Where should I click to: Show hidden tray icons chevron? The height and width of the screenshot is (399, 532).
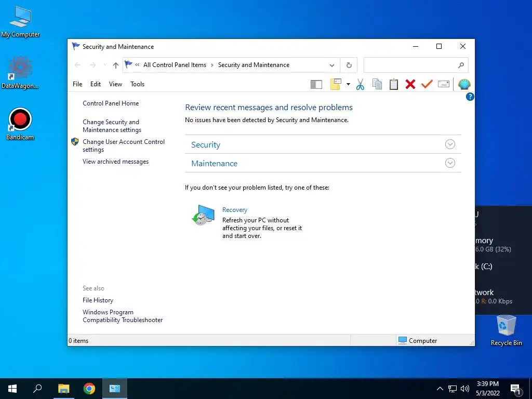coord(440,389)
